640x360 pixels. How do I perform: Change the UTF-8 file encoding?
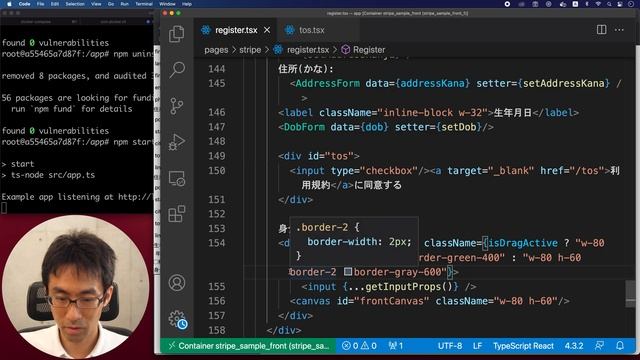click(x=450, y=346)
